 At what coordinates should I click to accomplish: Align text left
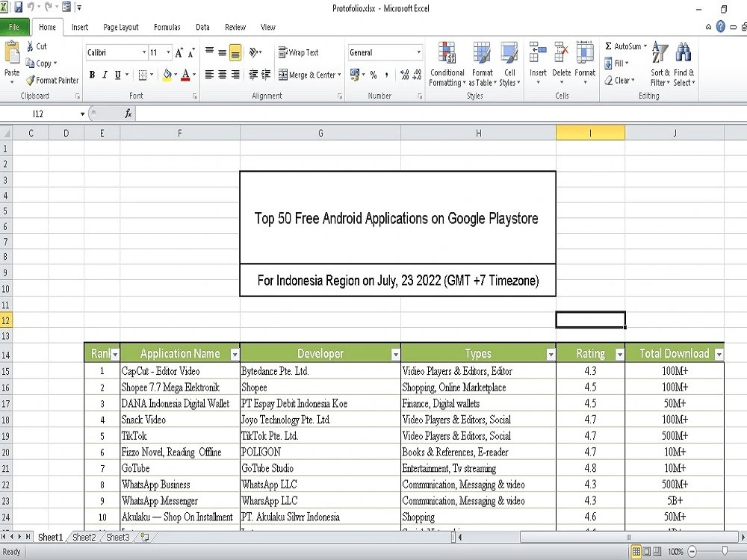[x=209, y=75]
